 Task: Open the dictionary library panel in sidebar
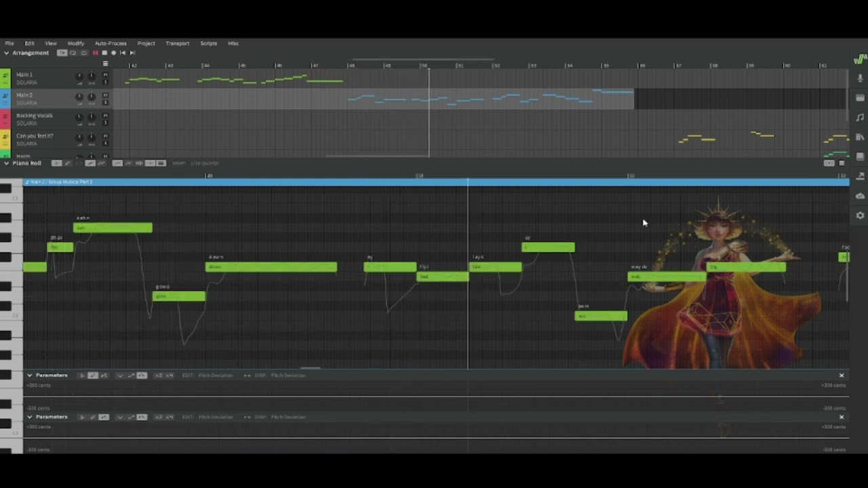coord(860,137)
